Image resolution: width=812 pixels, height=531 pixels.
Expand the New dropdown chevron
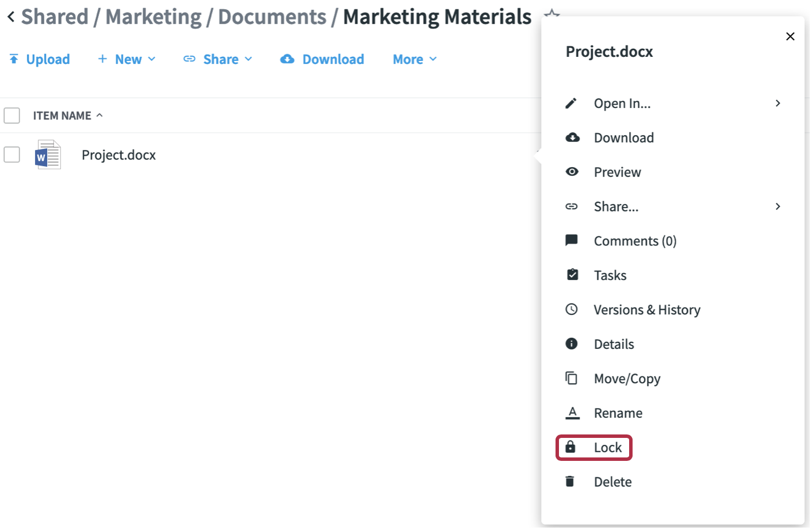(152, 59)
